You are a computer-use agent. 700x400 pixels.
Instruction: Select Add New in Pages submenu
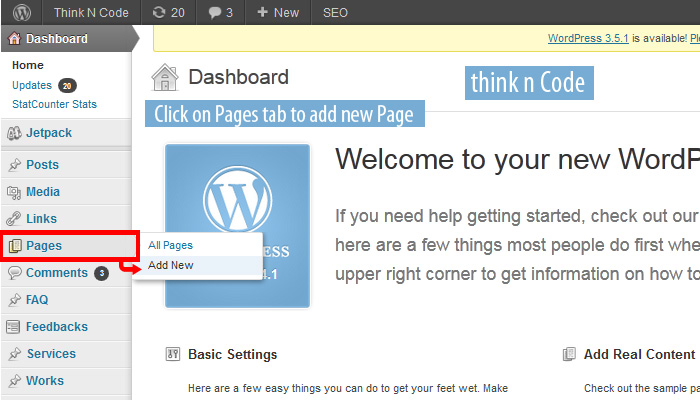(x=171, y=265)
